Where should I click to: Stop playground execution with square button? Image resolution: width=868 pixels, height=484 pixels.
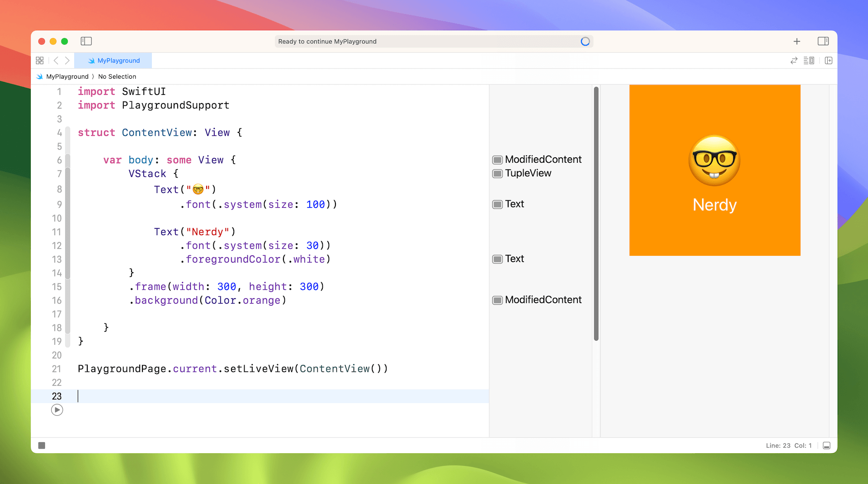pyautogui.click(x=42, y=445)
